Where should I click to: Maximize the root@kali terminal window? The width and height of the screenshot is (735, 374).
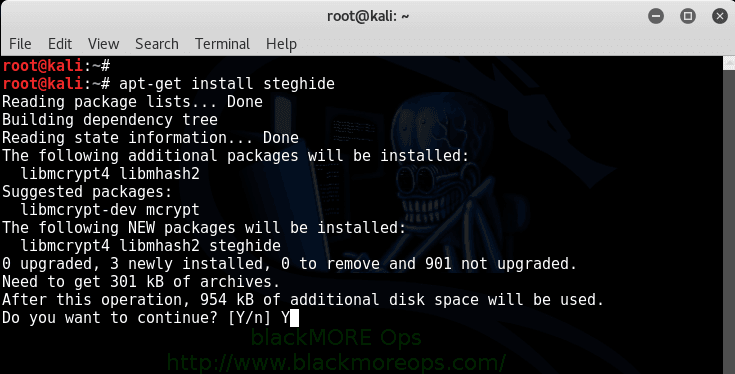point(688,16)
